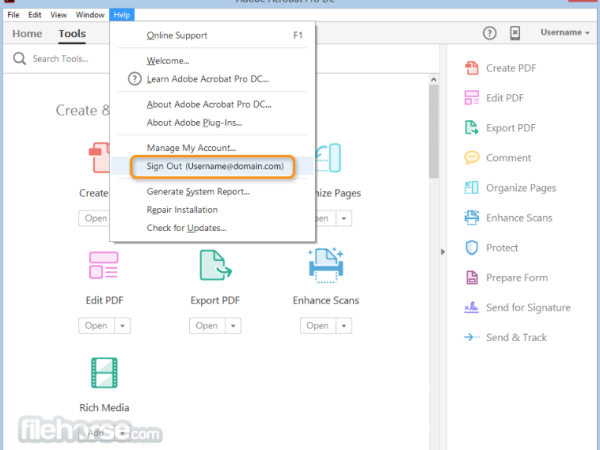600x450 pixels.
Task: Click the Send for Signature icon
Action: tap(471, 307)
